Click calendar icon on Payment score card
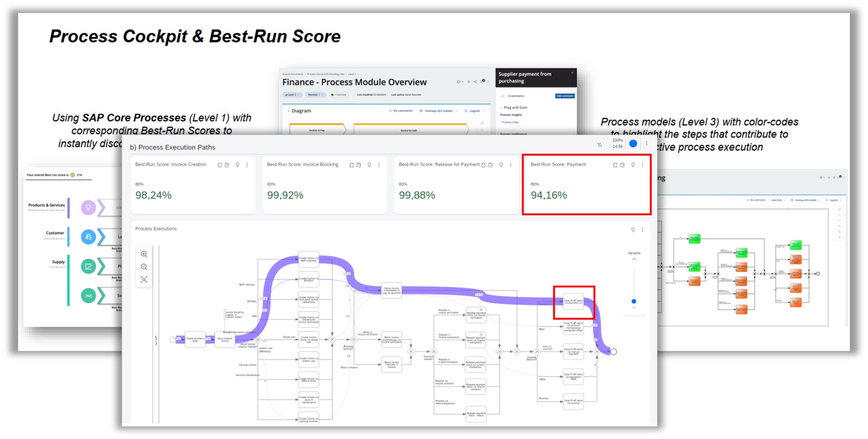The image size is (868, 439). click(x=623, y=165)
